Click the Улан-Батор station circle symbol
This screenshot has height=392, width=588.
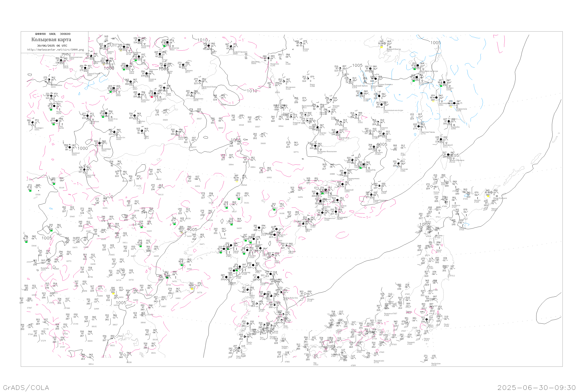point(52,96)
